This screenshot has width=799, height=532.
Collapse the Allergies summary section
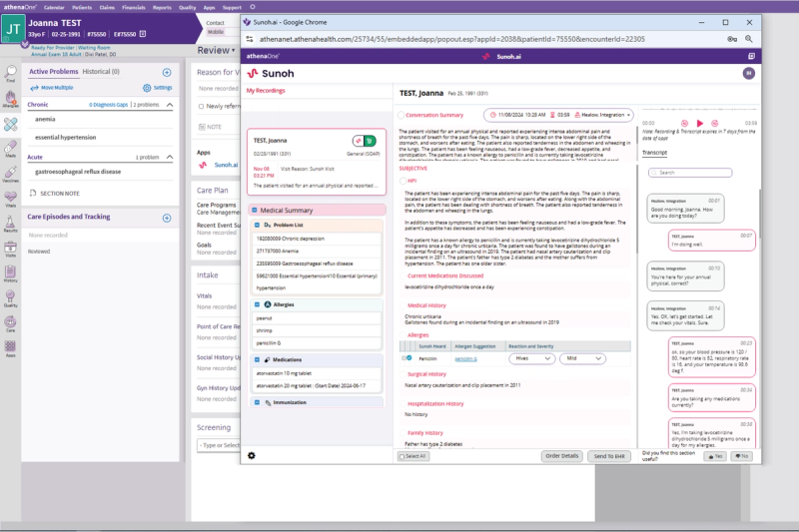[258, 304]
